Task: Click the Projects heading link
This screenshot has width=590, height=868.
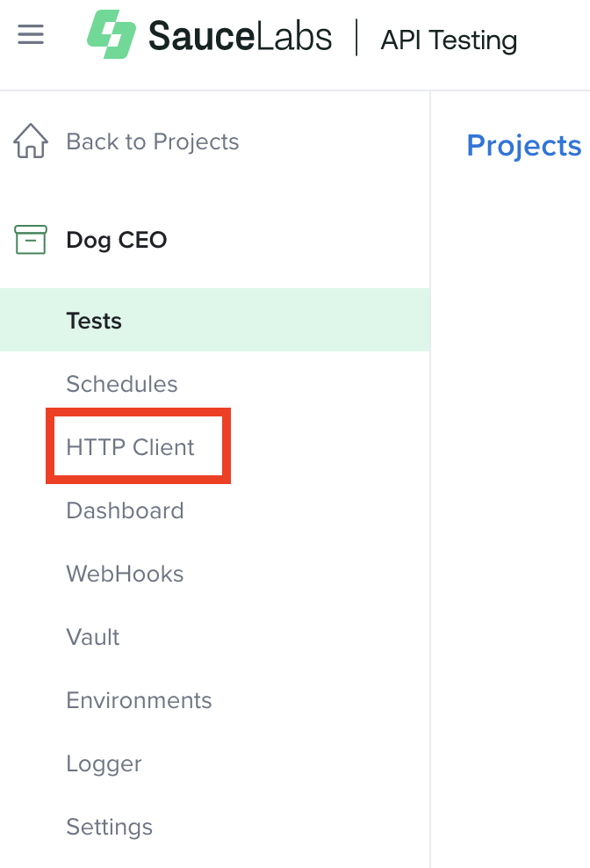Action: tap(524, 145)
